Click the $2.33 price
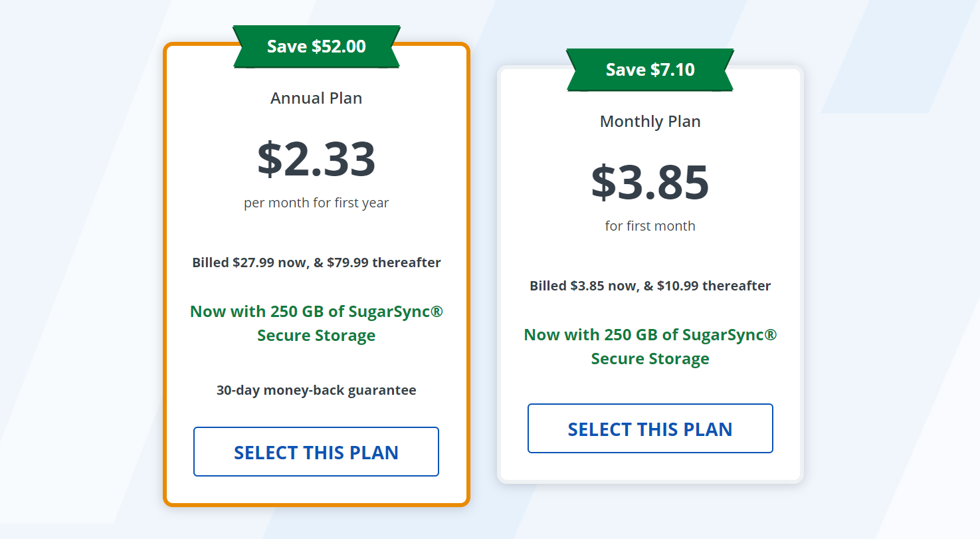980x539 pixels. (316, 159)
